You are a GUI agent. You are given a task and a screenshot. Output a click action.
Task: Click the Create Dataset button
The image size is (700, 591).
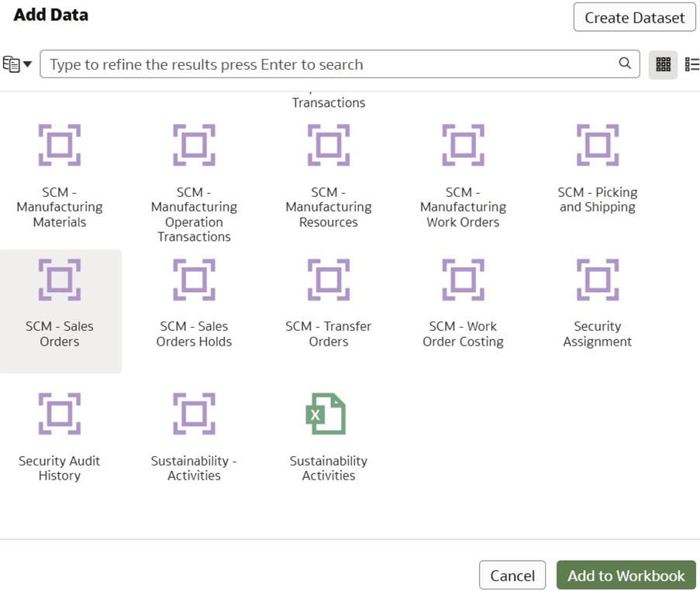(x=633, y=17)
